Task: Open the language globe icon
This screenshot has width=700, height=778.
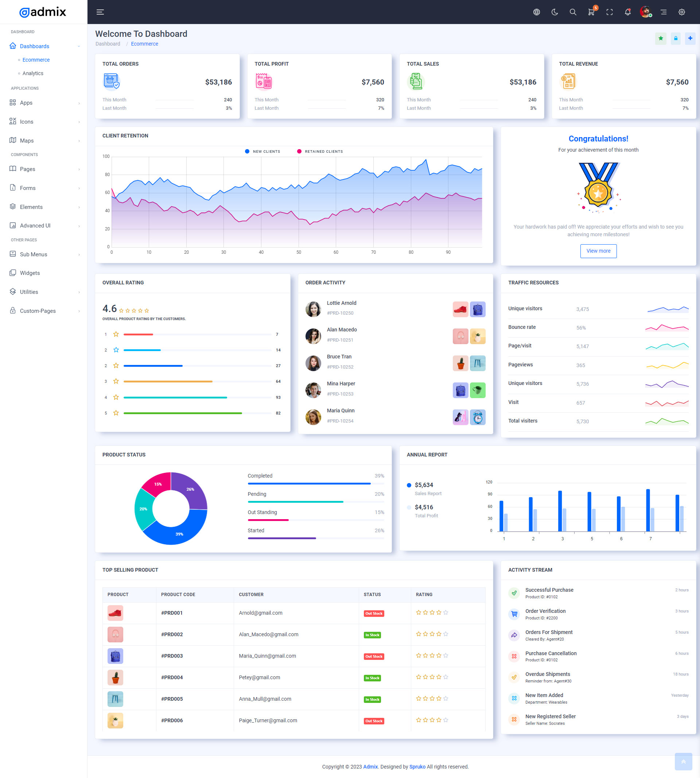Action: pos(537,12)
